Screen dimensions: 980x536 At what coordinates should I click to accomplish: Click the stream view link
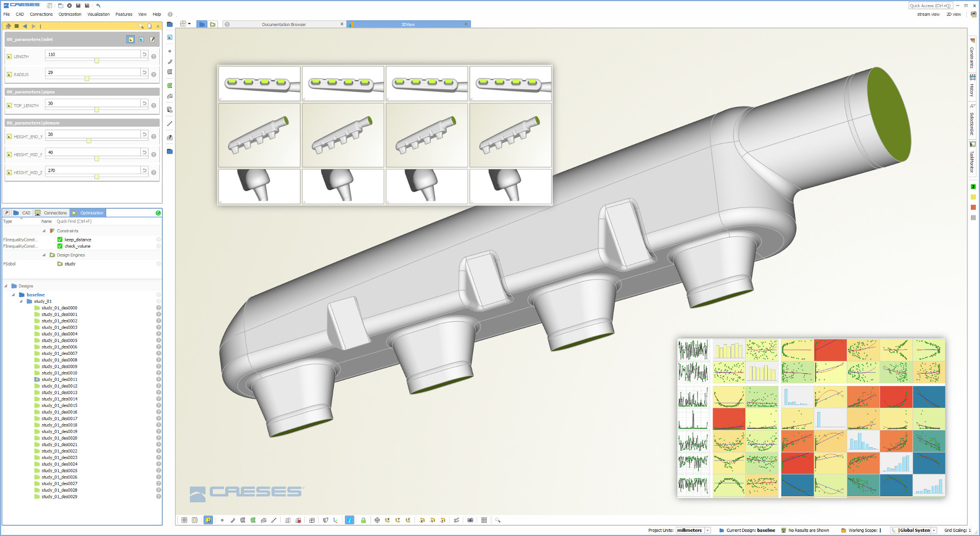tap(928, 14)
